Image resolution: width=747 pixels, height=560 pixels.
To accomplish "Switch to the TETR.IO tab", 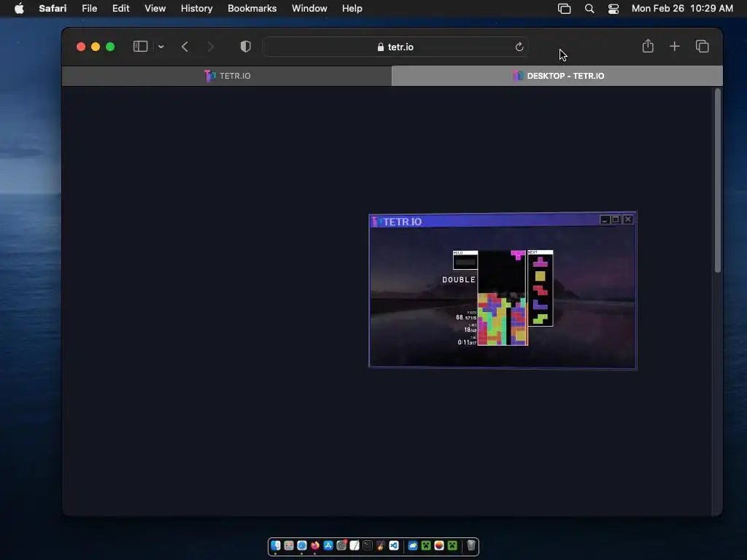I will [227, 76].
